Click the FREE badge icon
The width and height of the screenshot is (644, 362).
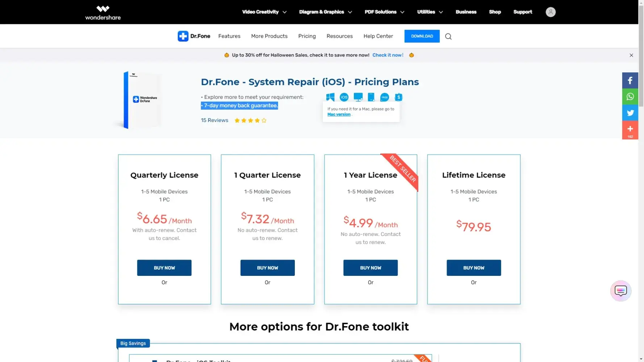(x=385, y=97)
